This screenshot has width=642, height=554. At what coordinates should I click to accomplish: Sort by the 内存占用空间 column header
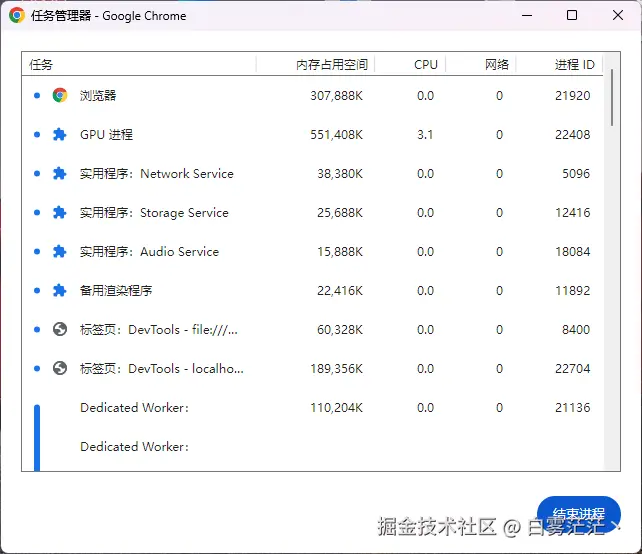point(315,64)
